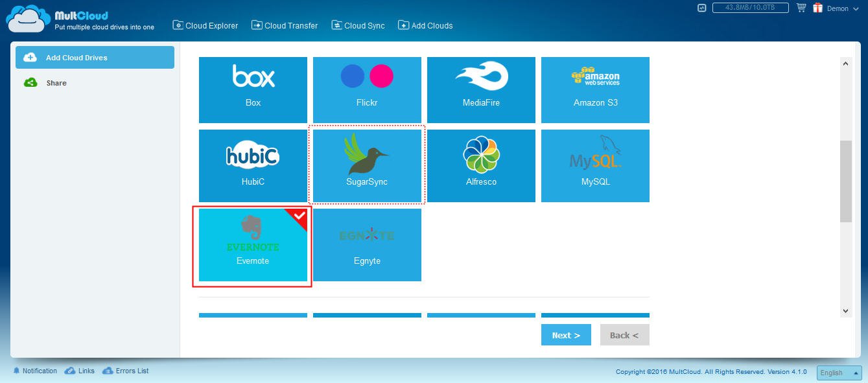Screen dimensions: 868x383
Task: Deselect the checked Evernote tile
Action: click(x=253, y=245)
